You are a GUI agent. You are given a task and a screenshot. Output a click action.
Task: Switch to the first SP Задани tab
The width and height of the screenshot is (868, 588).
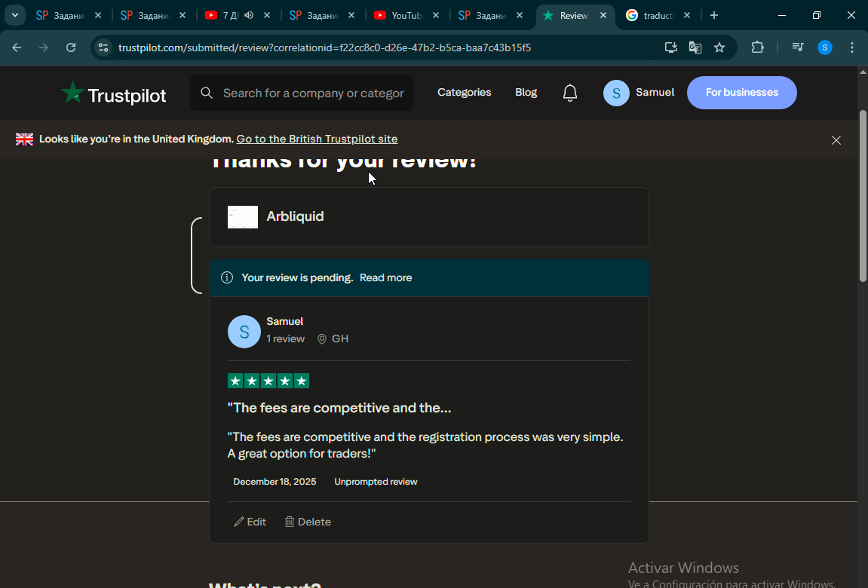tap(60, 16)
